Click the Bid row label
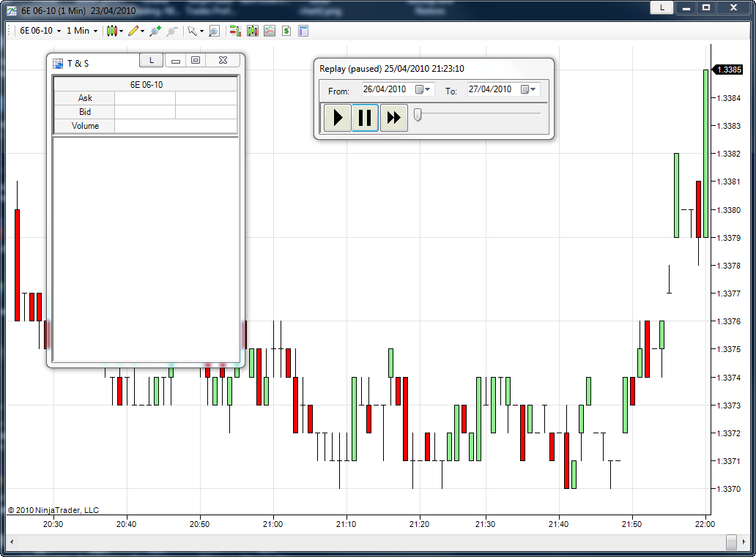The image size is (756, 557). click(x=85, y=112)
